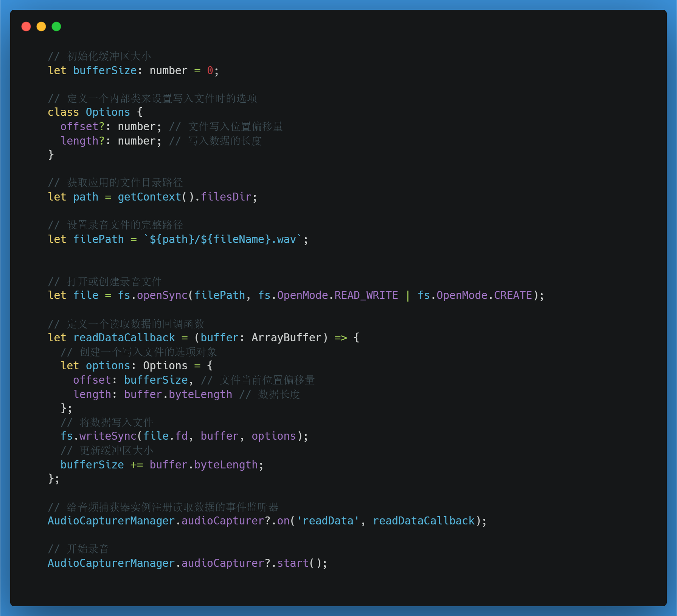Click the Options class name

tap(108, 112)
